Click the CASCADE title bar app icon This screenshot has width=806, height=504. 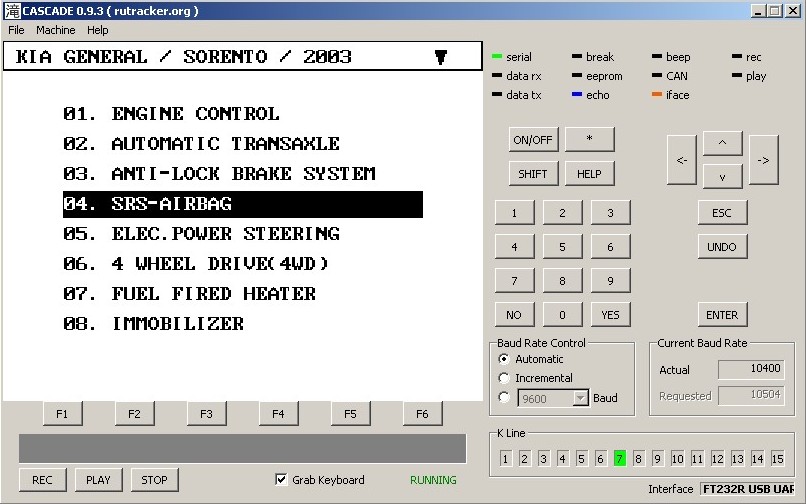point(12,11)
